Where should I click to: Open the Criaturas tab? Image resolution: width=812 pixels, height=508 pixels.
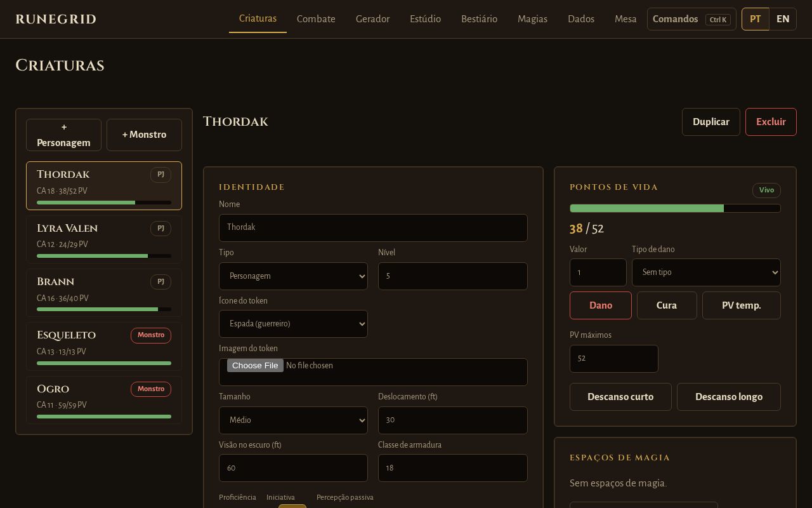point(258,18)
